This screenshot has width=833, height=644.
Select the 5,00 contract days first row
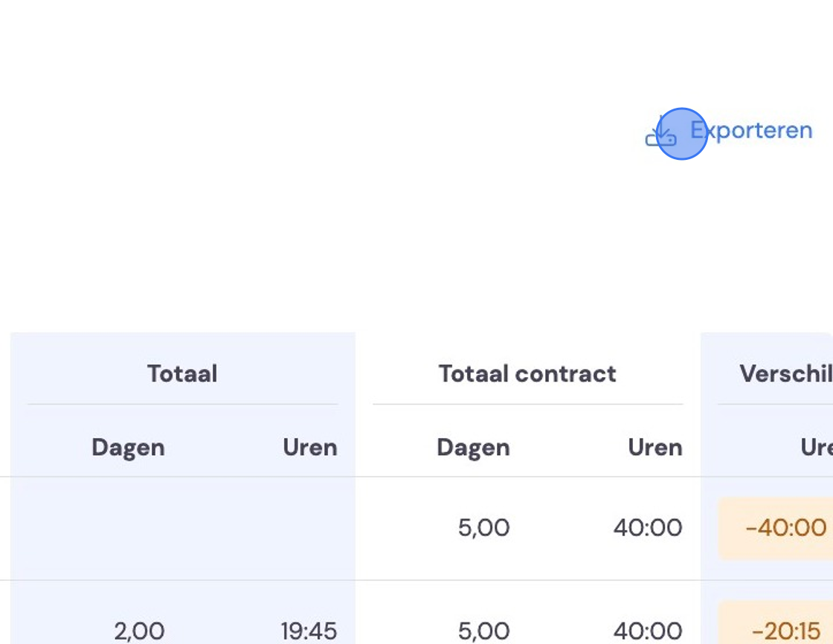pyautogui.click(x=483, y=528)
